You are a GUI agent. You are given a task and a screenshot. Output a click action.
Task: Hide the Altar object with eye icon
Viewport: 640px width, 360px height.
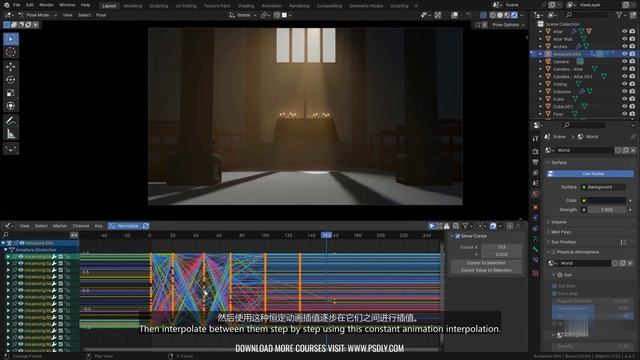[x=624, y=31]
